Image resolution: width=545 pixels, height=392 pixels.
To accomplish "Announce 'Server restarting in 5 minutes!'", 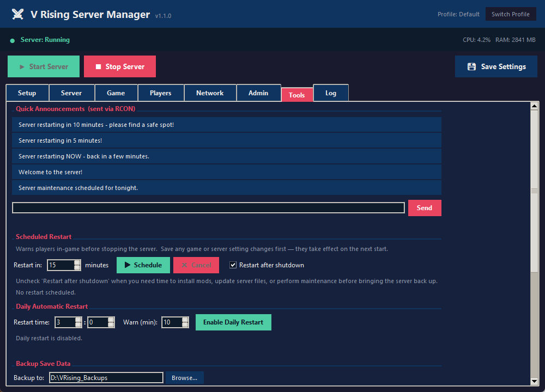I will tap(227, 140).
